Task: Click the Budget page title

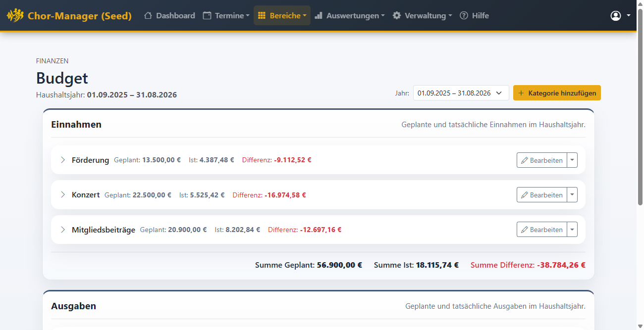Action: (x=62, y=78)
